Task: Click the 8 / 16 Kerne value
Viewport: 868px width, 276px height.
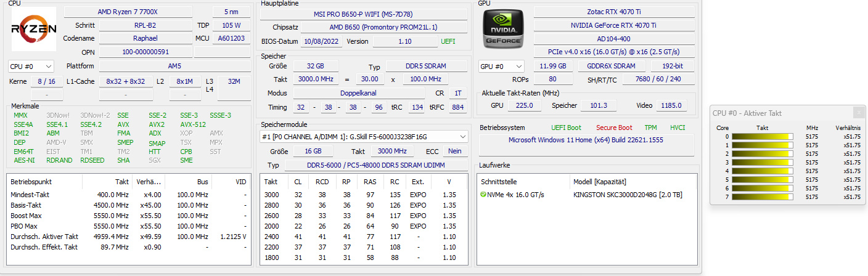Action: click(46, 81)
